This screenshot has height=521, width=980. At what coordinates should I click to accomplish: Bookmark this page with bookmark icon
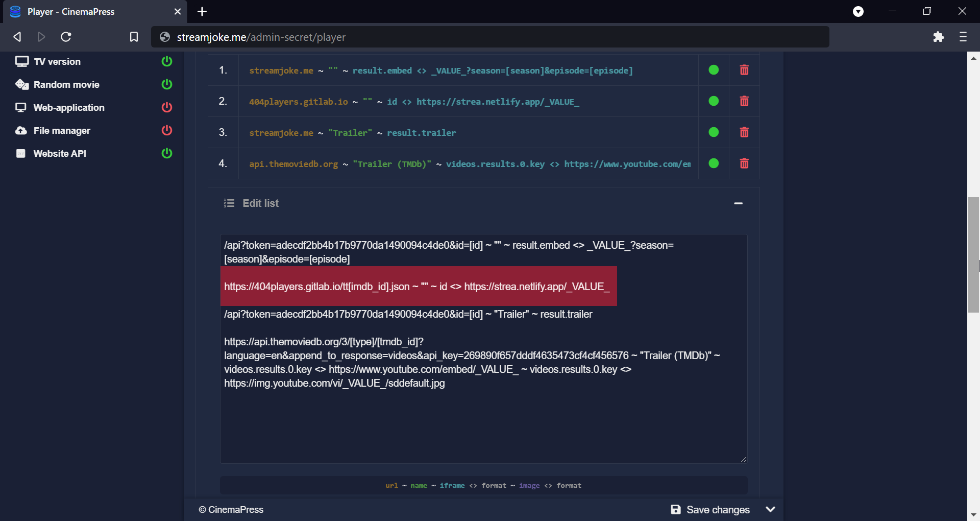[x=134, y=37]
